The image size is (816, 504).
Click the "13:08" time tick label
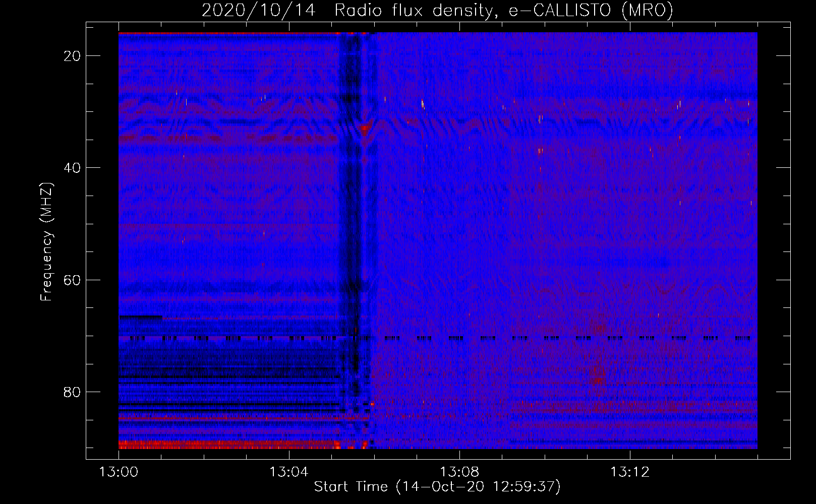pos(459,472)
